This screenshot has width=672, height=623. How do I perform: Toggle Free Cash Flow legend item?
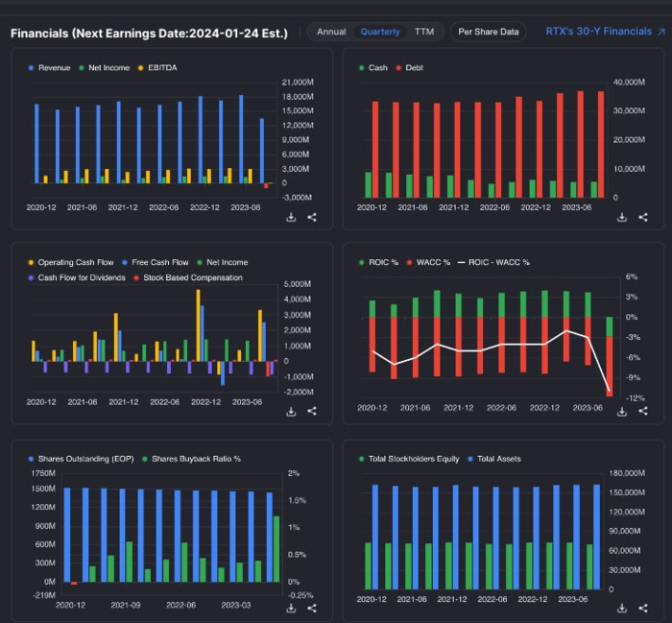(157, 262)
